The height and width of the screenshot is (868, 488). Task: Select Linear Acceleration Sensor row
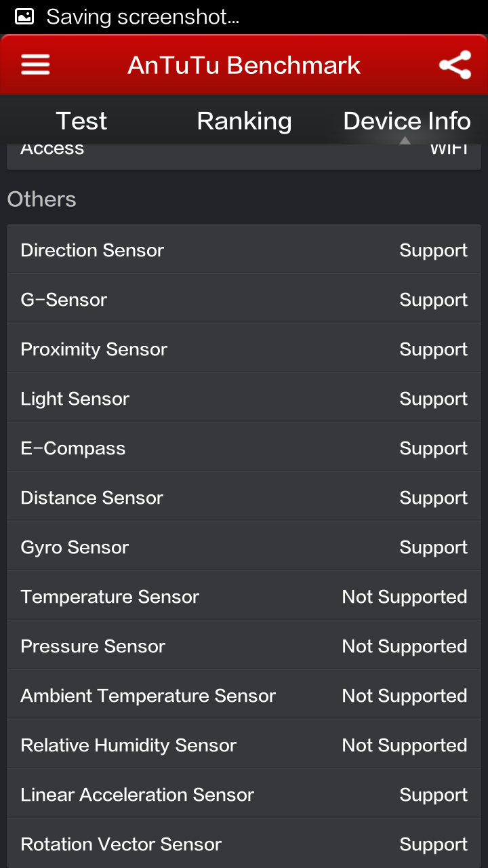coord(244,794)
